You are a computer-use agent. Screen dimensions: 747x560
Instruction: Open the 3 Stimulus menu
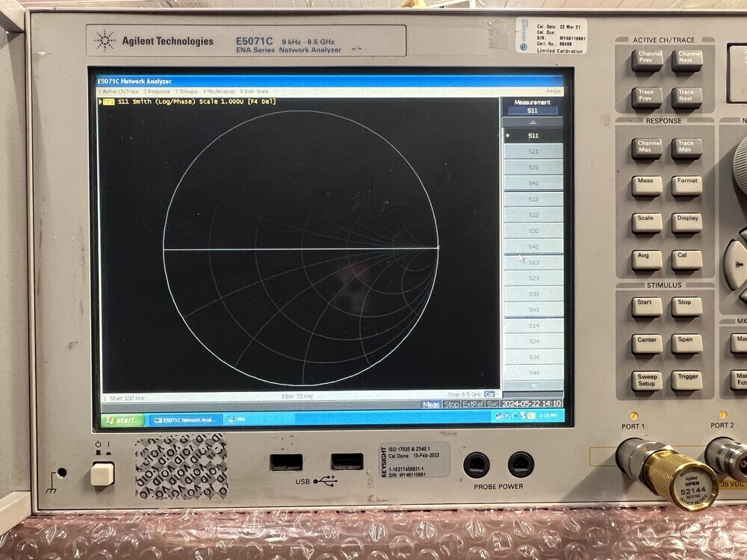[186, 91]
